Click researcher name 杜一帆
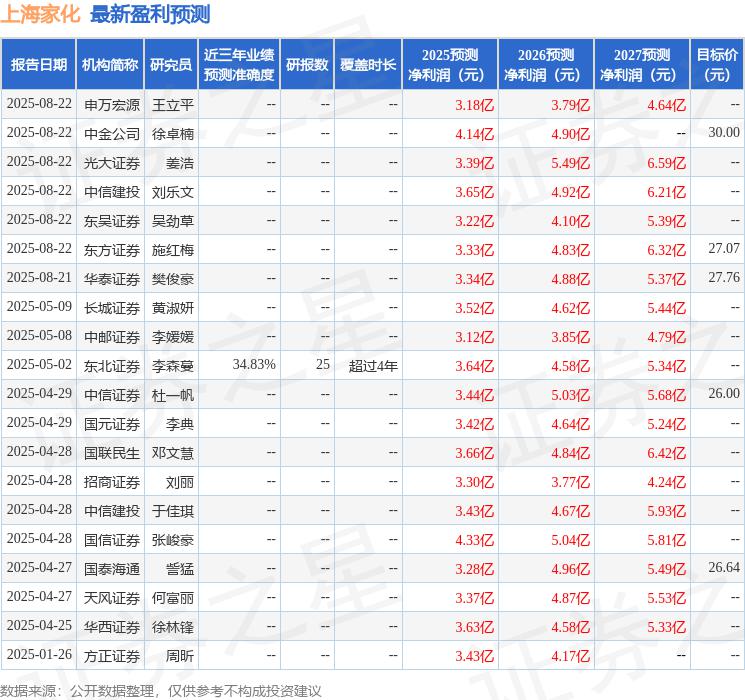The height and width of the screenshot is (700, 745). [173, 394]
